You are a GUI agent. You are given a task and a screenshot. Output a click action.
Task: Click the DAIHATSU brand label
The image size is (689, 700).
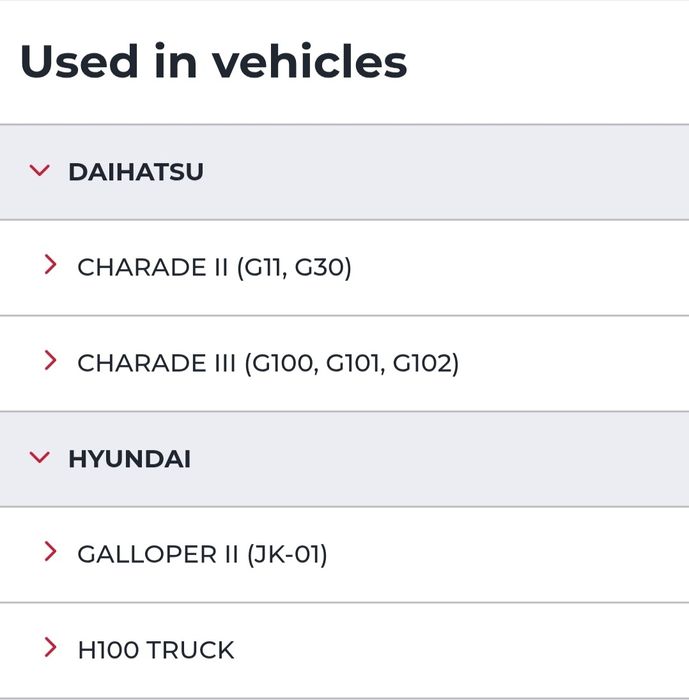(135, 172)
